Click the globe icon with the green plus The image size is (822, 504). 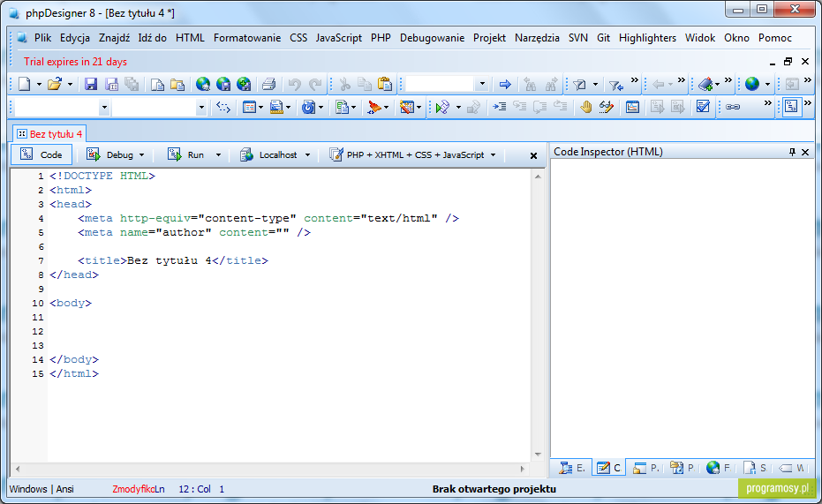click(244, 84)
